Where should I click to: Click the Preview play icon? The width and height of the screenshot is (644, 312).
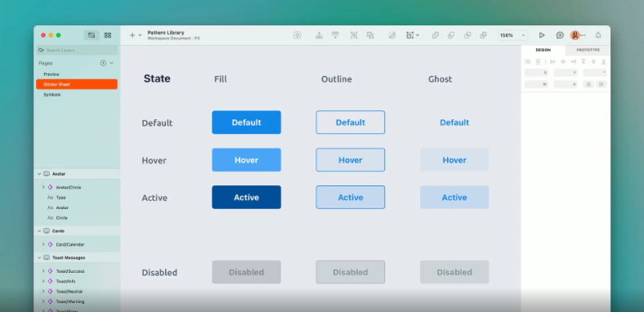[542, 35]
